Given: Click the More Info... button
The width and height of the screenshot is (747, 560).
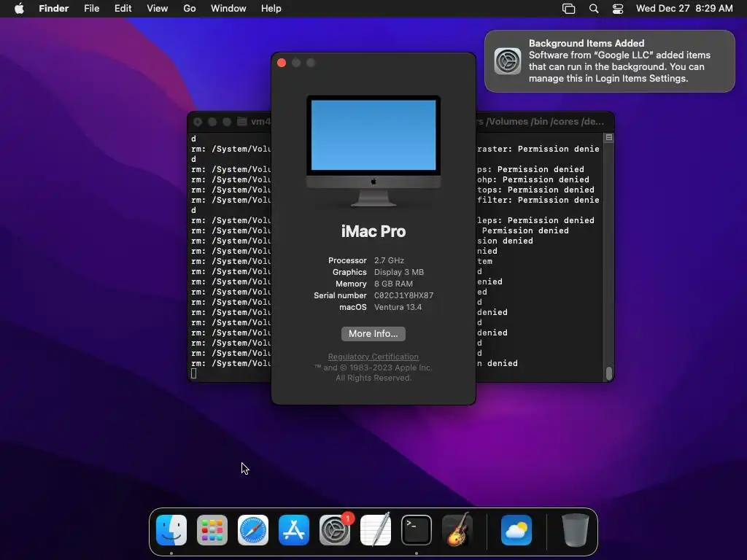Looking at the screenshot, I should point(373,334).
